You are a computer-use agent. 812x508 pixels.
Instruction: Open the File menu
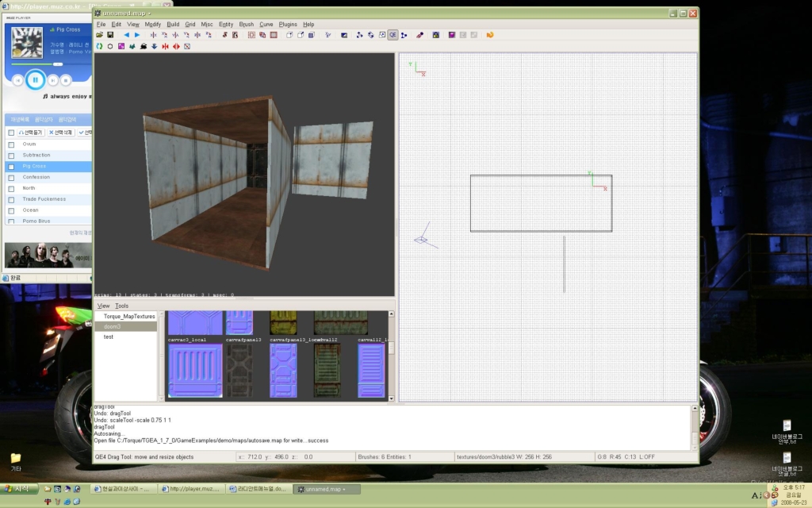click(101, 25)
